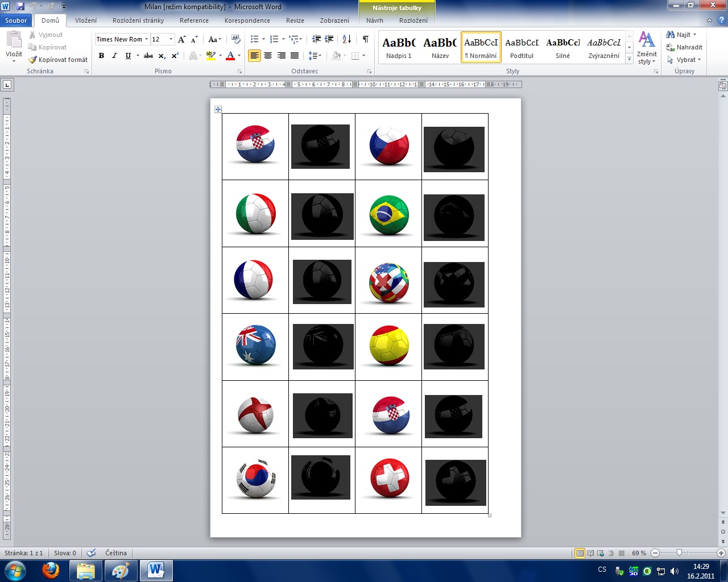Switch to the Korespondence tab

point(247,20)
